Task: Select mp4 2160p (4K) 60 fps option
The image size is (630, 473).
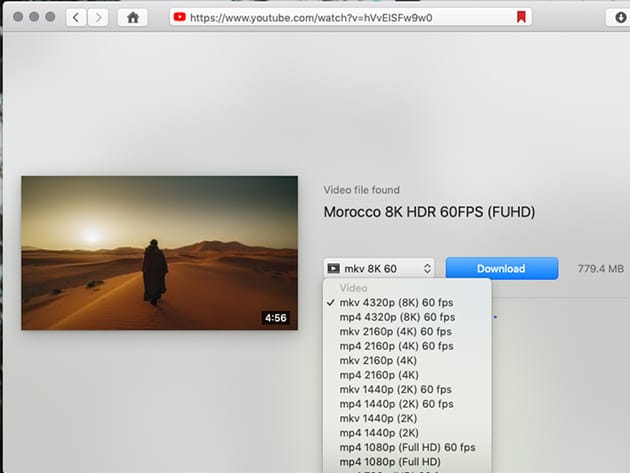Action: 397,346
